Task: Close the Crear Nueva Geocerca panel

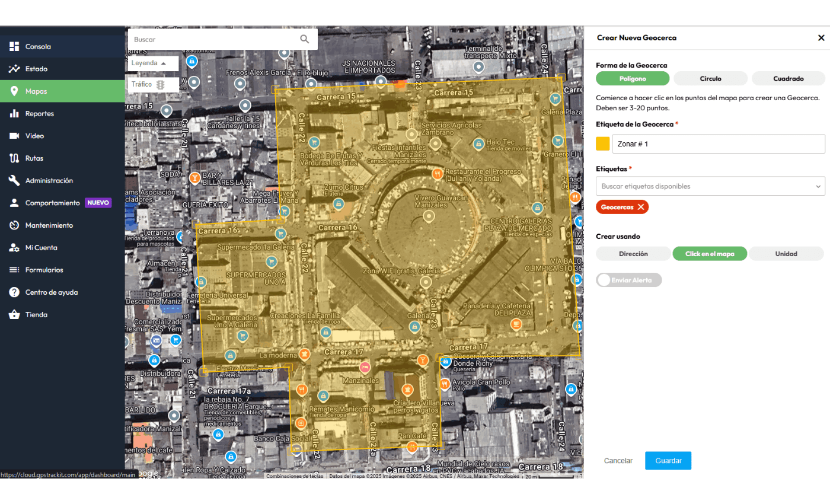Action: pyautogui.click(x=821, y=38)
